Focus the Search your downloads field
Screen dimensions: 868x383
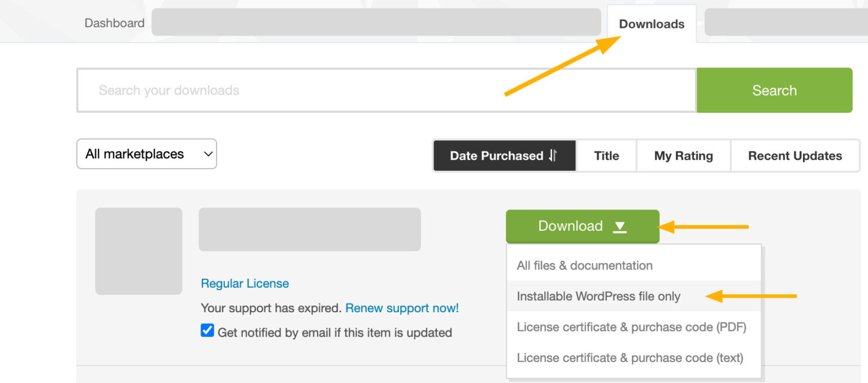(387, 91)
